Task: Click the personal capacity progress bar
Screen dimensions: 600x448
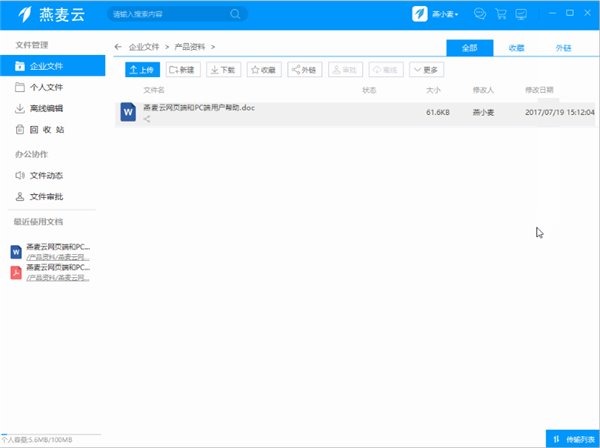Action: (x=51, y=435)
